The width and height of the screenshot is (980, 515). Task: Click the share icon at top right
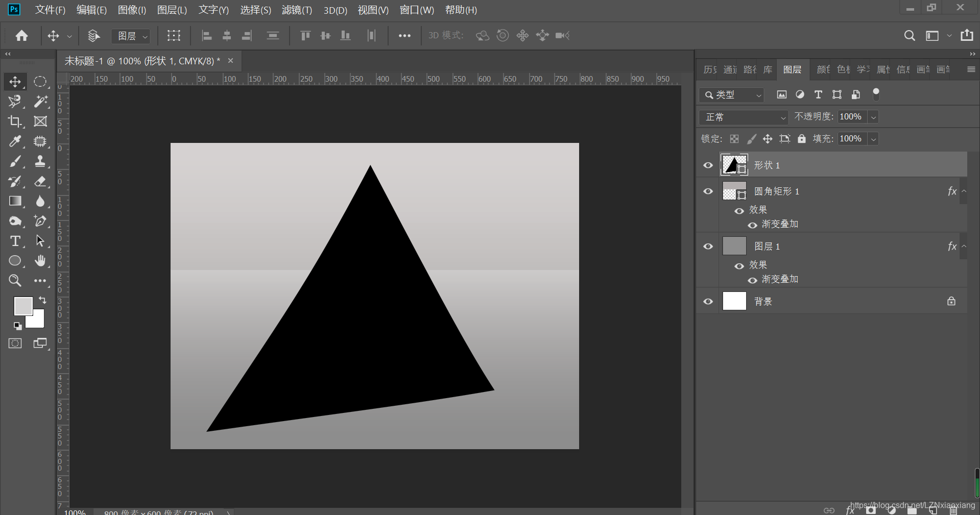[967, 35]
